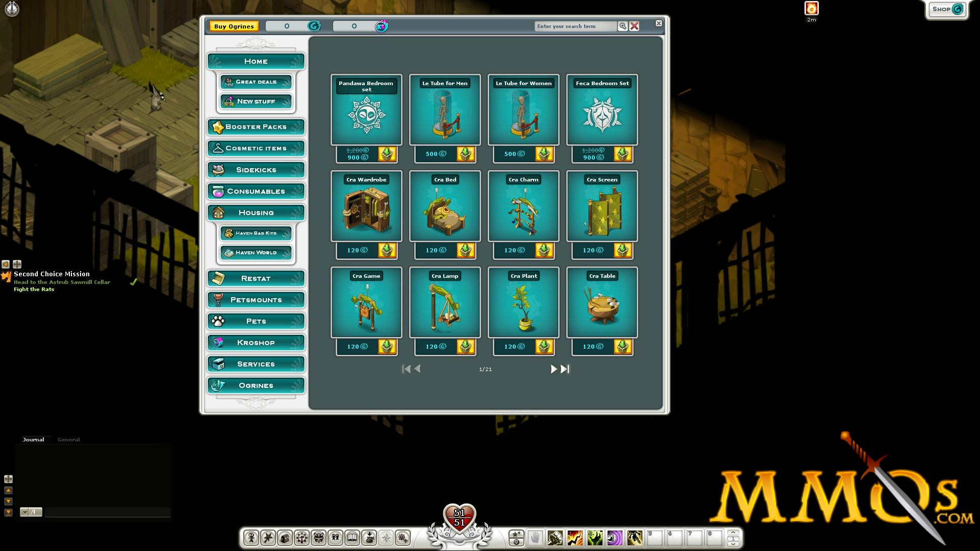Open the New Stuff subcategory
Viewport: 980px width, 551px height.
click(x=256, y=101)
